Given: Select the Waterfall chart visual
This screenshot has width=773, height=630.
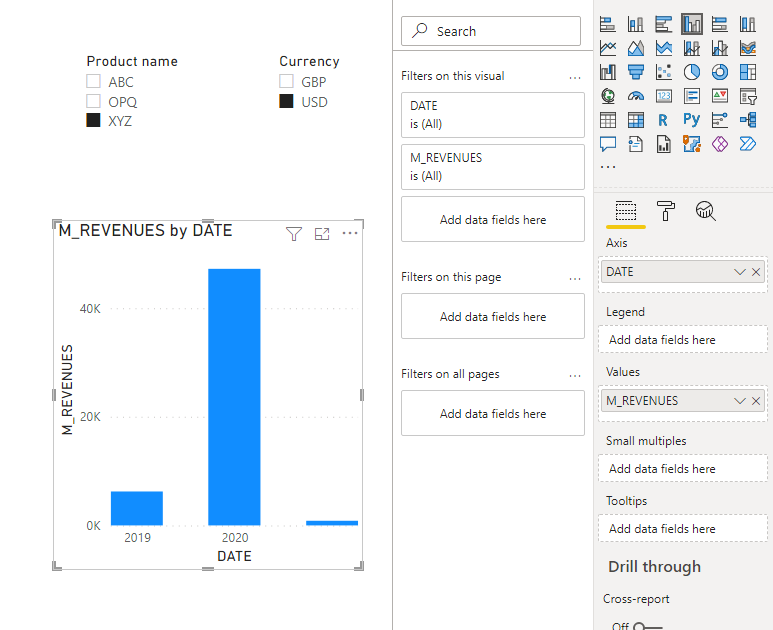Looking at the screenshot, I should (x=608, y=72).
